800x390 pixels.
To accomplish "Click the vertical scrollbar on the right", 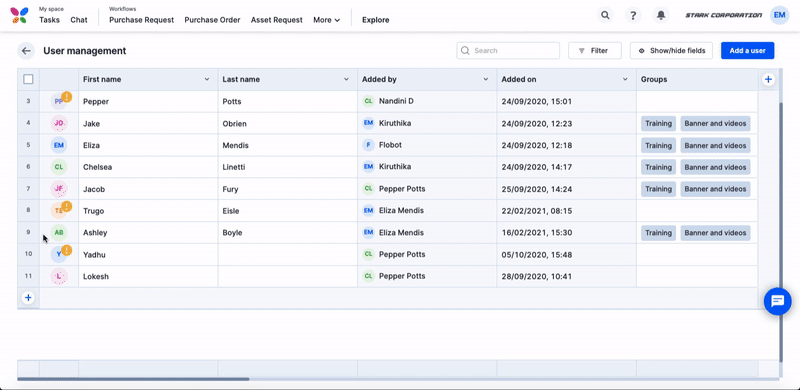I will pyautogui.click(x=781, y=232).
